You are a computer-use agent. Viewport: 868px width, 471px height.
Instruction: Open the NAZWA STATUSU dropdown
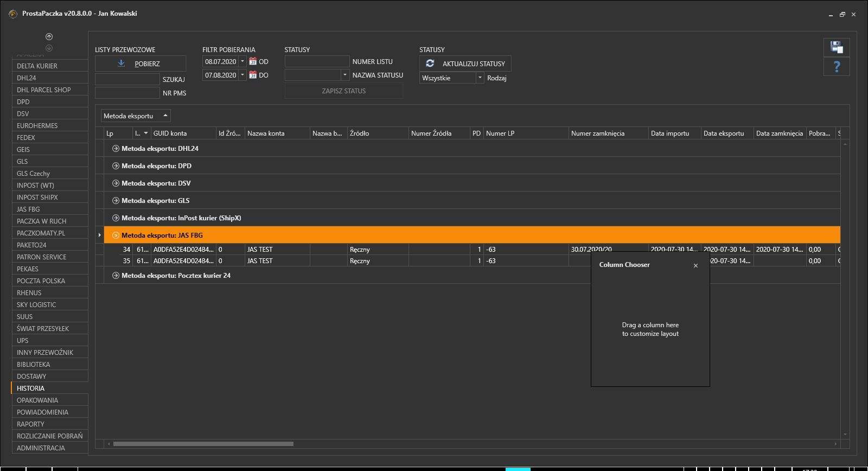tap(344, 75)
